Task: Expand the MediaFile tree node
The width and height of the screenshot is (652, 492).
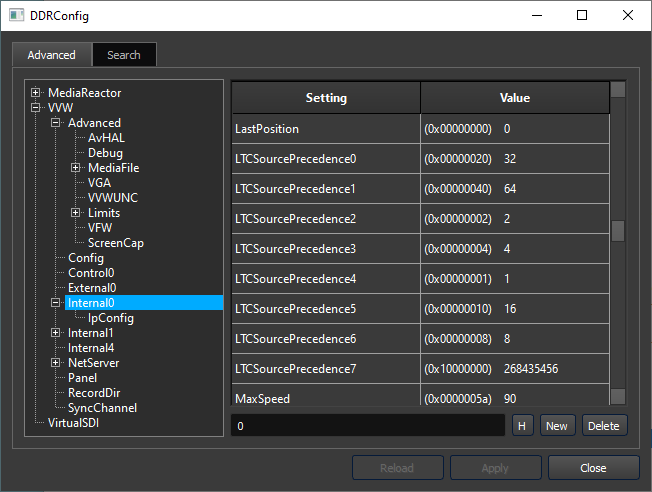Action: click(x=75, y=168)
